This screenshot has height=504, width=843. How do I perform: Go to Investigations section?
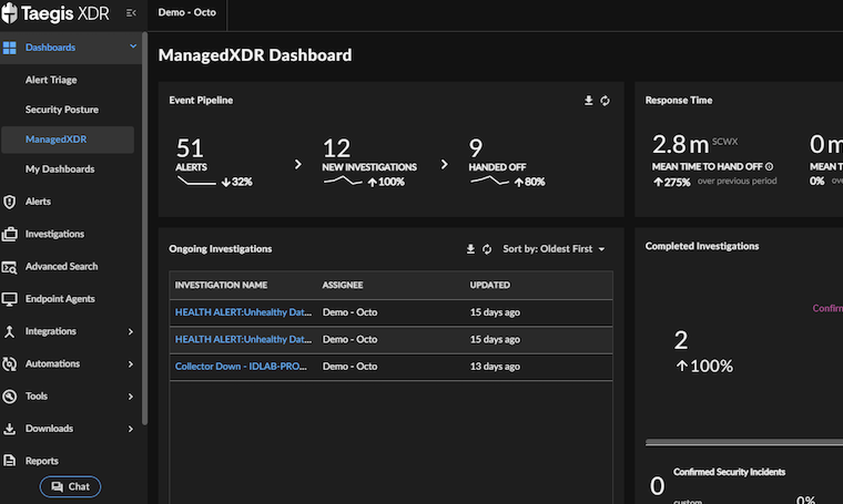[x=55, y=234]
